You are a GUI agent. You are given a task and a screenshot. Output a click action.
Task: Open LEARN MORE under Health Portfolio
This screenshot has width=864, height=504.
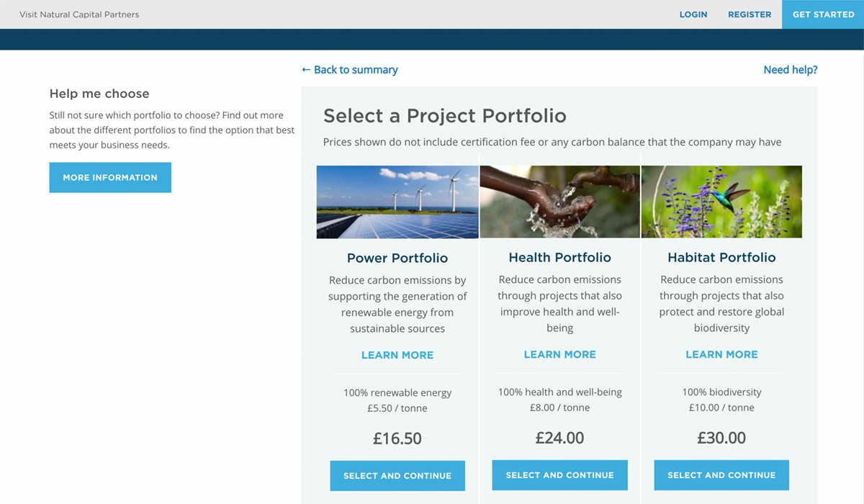tap(559, 354)
